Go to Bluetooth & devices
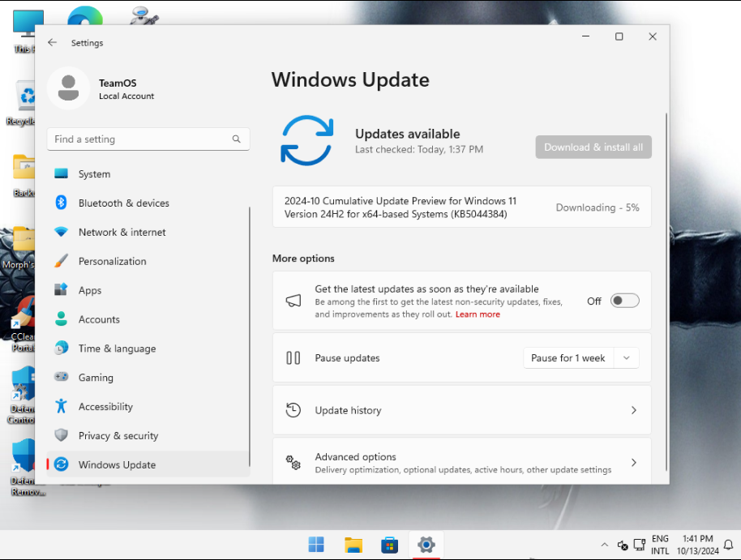This screenshot has height=560, width=741. [x=148, y=203]
